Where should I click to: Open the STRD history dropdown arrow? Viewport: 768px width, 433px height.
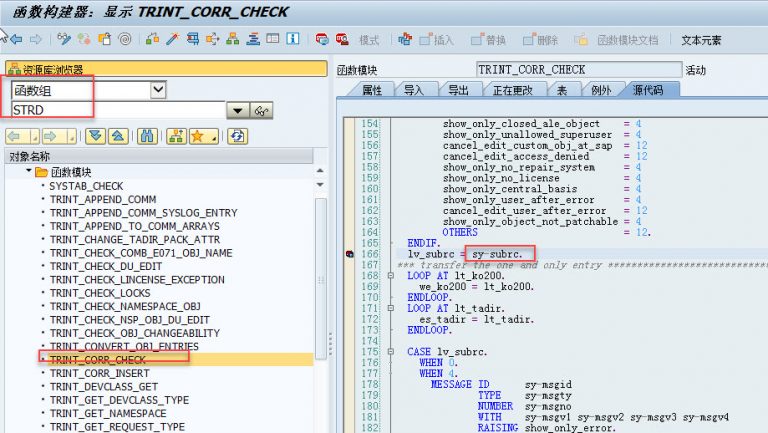click(x=238, y=110)
